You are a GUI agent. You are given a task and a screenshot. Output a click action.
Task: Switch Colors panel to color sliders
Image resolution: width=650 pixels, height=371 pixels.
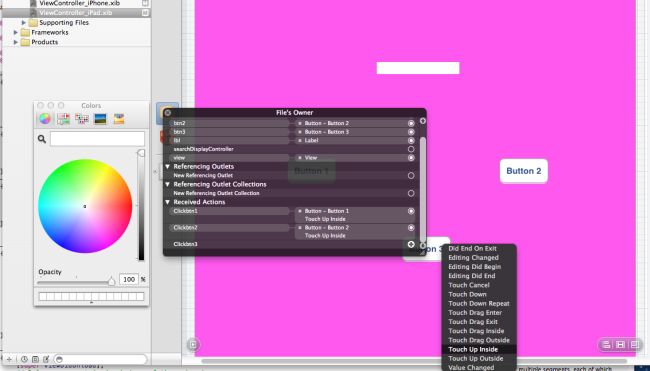click(x=63, y=119)
